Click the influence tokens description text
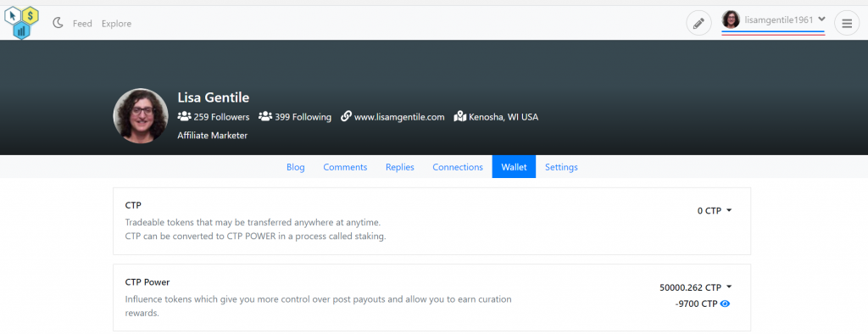Image resolution: width=868 pixels, height=334 pixels. (x=319, y=306)
